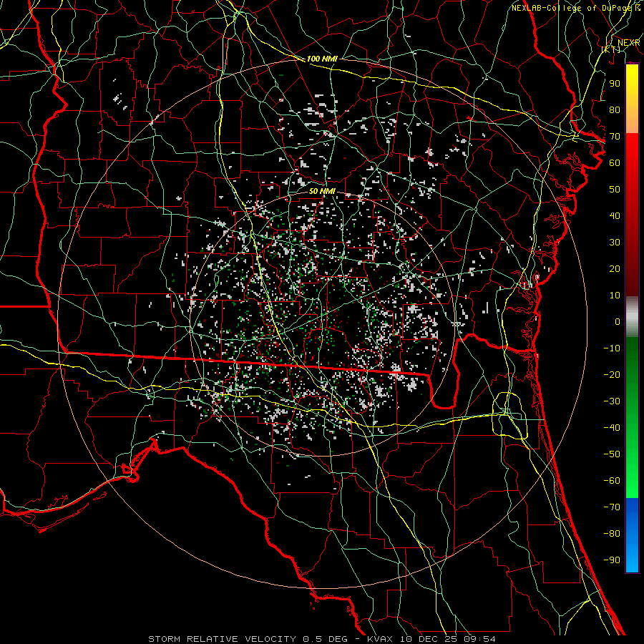Pick the gray zero-velocity color bar segment
This screenshot has height=644, width=644.
tap(632, 317)
